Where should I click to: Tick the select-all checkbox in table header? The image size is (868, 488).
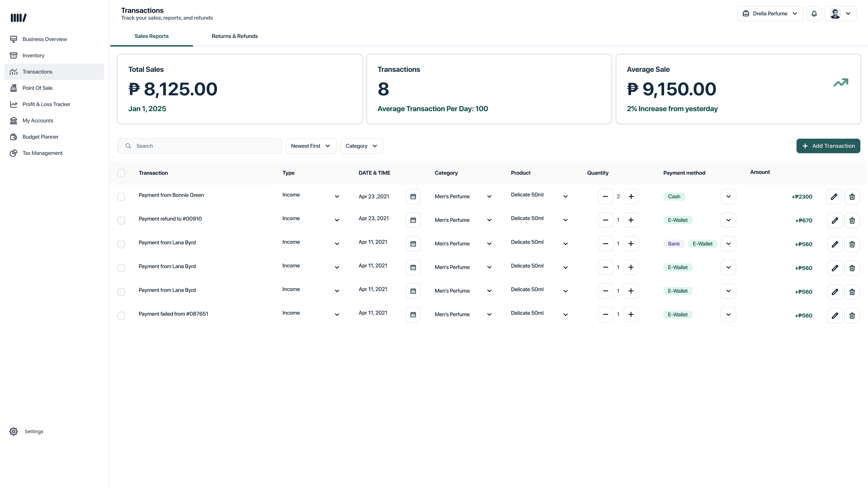pos(121,173)
